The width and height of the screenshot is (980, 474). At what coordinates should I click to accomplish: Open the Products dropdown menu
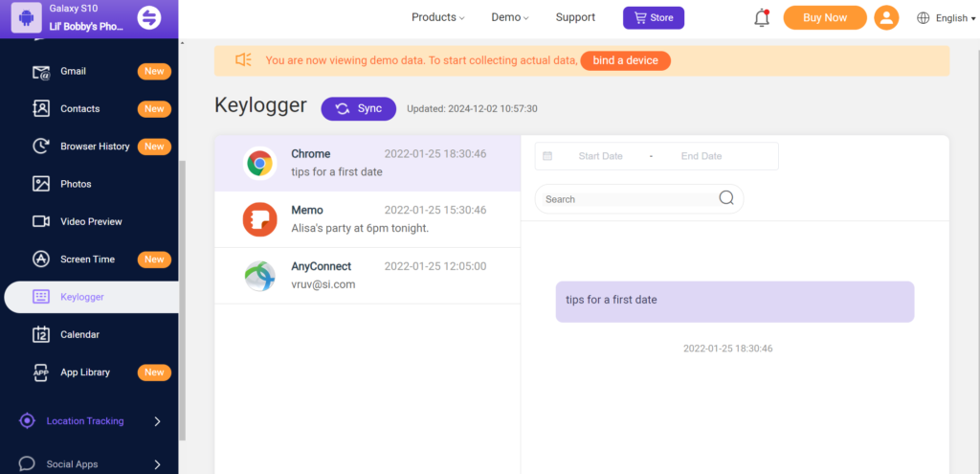click(437, 17)
